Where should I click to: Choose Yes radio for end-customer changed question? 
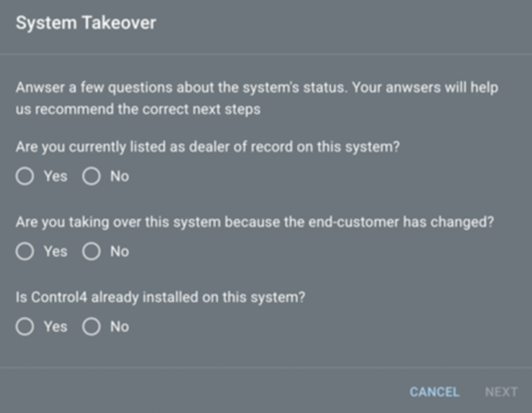25,251
